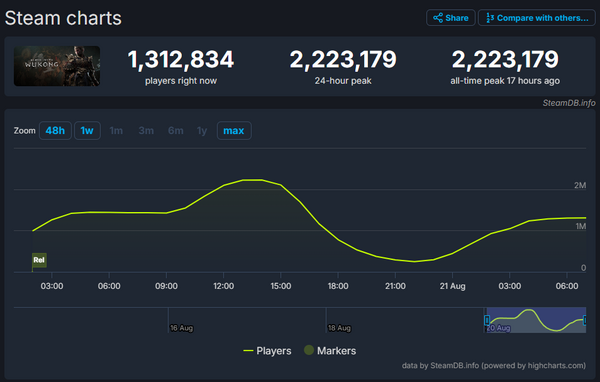This screenshot has width=600, height=382.
Task: Set zoom to 1w
Action: coord(87,131)
